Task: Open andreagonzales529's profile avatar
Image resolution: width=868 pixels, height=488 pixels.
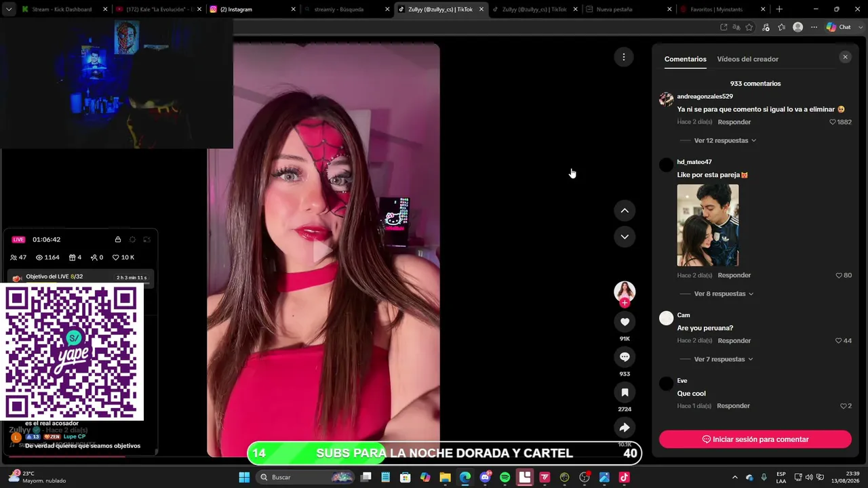Action: (666, 99)
